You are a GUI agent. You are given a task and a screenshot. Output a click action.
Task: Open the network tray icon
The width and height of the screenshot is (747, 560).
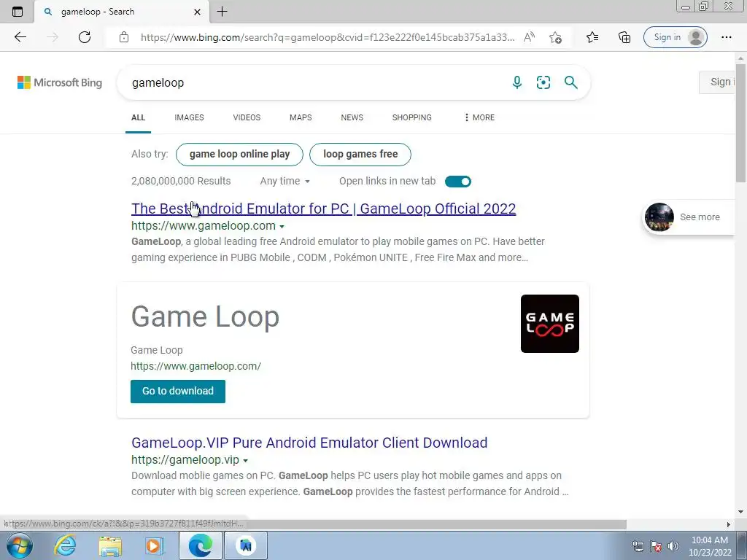click(x=638, y=546)
